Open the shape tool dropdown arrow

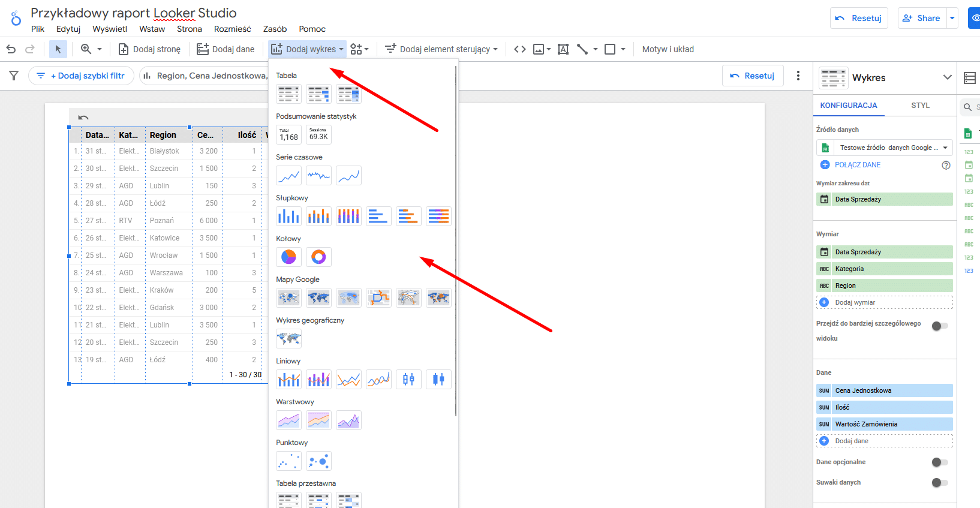tap(623, 49)
